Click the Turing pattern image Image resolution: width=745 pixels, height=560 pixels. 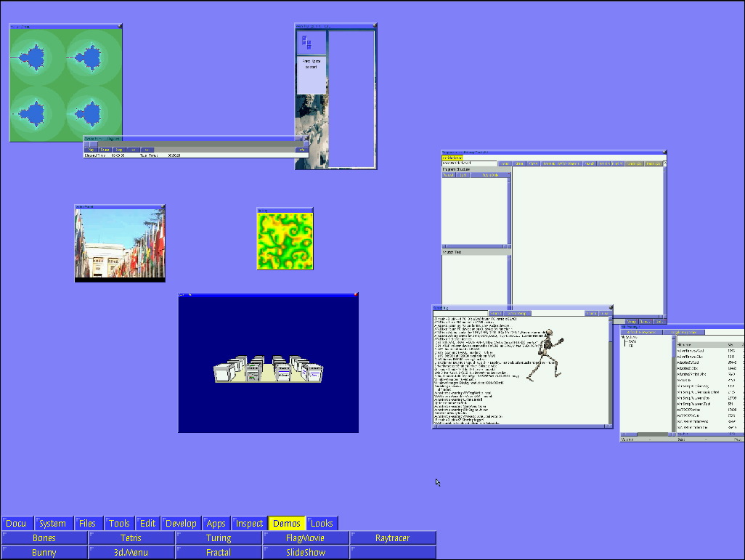285,241
